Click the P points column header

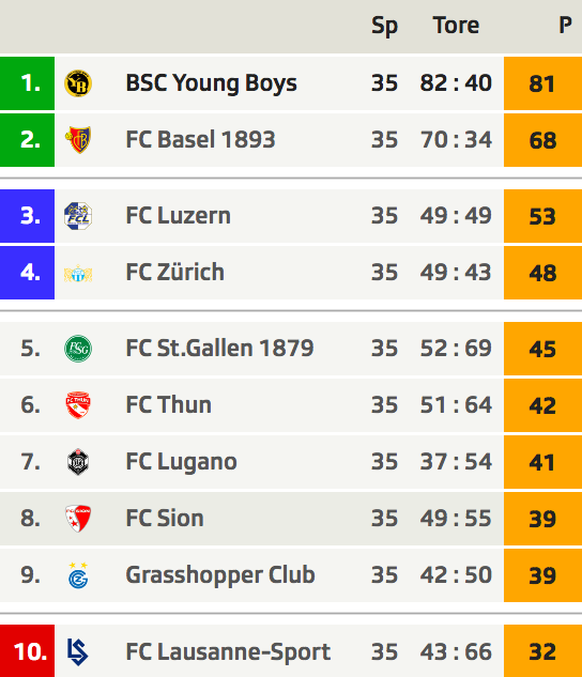pyautogui.click(x=566, y=25)
